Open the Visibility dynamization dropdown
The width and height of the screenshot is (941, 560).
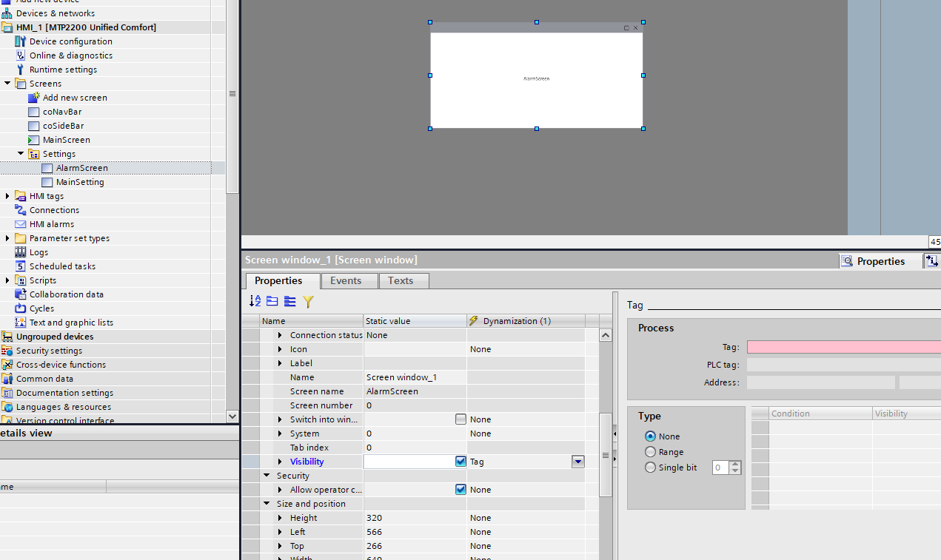pyautogui.click(x=578, y=462)
